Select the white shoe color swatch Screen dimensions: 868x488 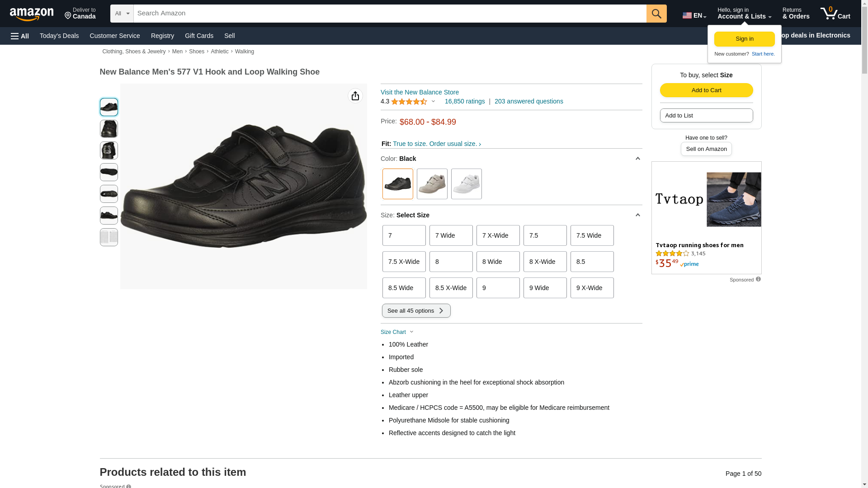tap(466, 184)
